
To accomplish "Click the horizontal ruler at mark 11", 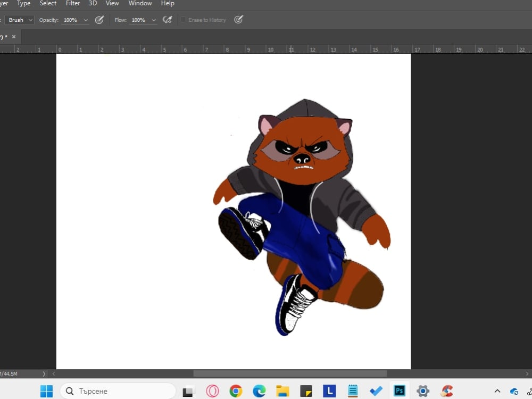I will [292, 49].
